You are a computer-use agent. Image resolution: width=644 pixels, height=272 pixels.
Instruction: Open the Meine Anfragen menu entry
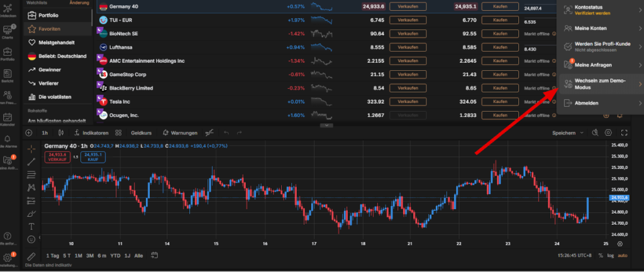coord(600,65)
